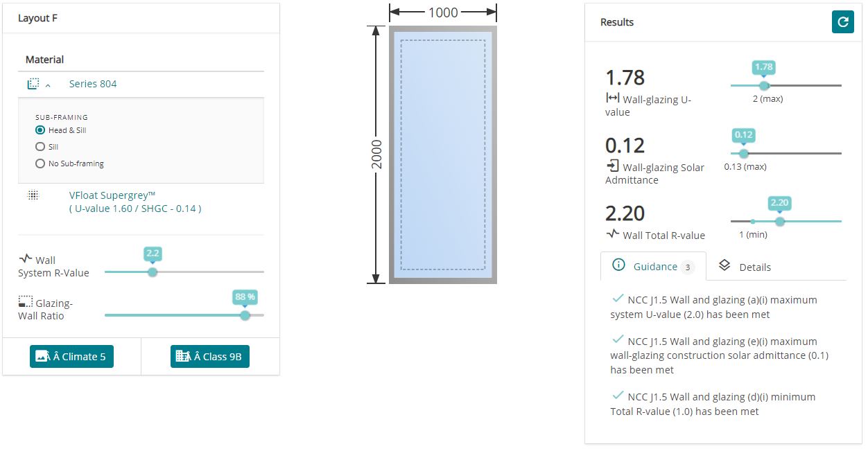Click the Wall-glazing U-value width icon

[x=612, y=98]
